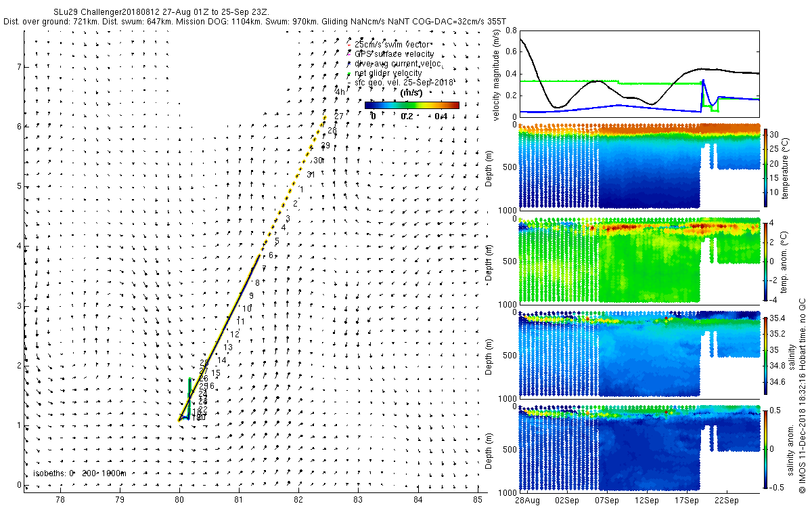Screen dimensions: 812x508
Task: Click the "80" longitude tick on the map
Action: point(179,500)
